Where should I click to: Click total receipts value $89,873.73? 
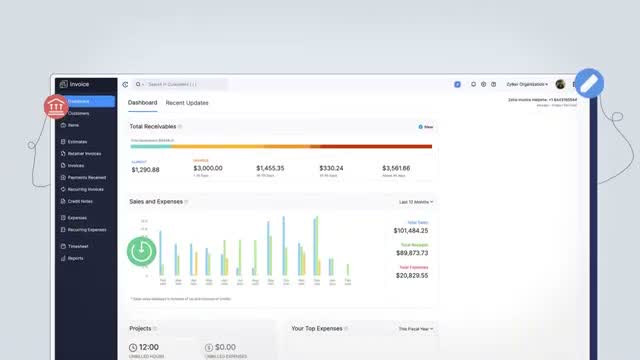point(412,253)
